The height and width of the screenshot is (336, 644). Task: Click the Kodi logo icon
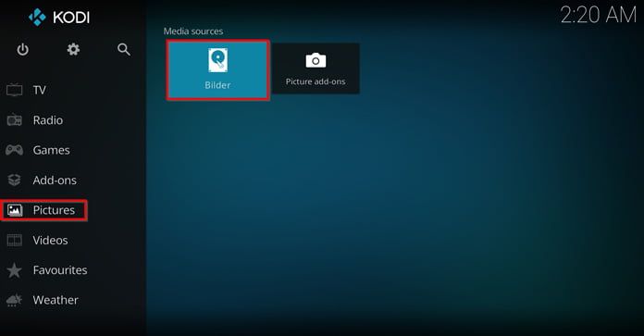37,18
